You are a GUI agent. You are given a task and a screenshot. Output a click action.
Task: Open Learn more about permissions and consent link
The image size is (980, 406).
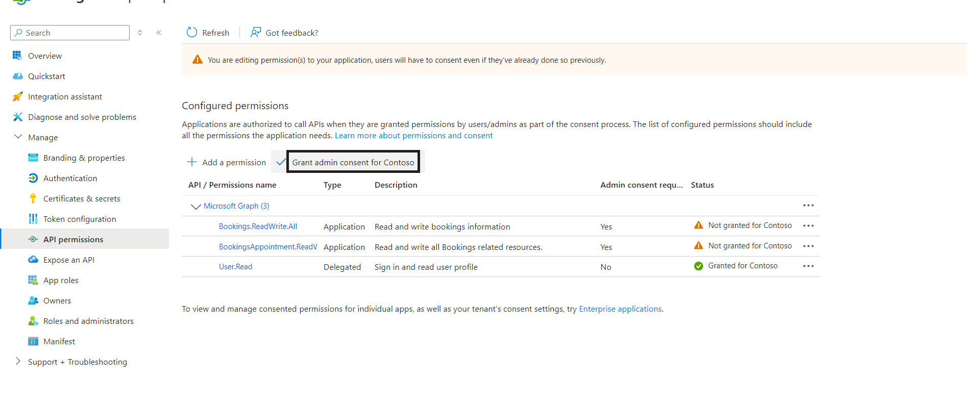(x=413, y=136)
